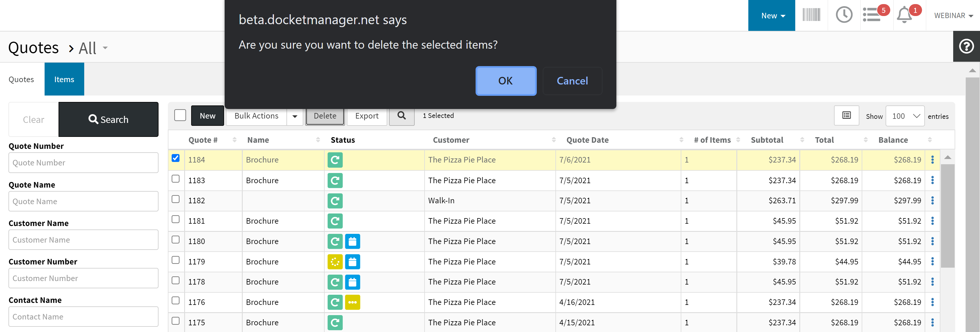Uncheck the checkbox for quote 1184
980x332 pixels.
pyautogui.click(x=175, y=158)
